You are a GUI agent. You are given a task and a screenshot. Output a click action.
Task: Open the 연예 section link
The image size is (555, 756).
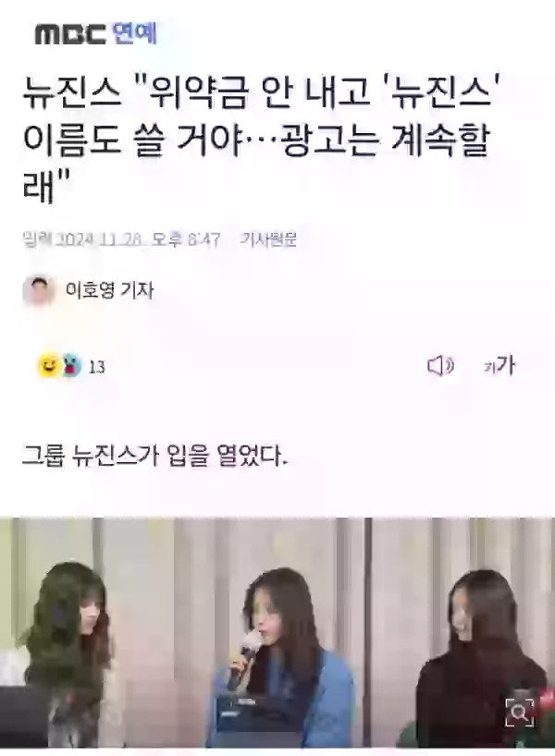(x=134, y=34)
